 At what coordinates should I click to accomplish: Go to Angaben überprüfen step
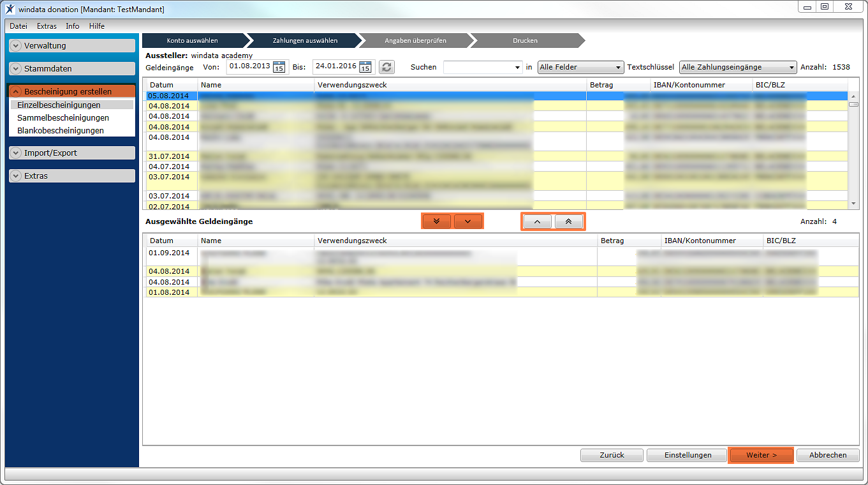pyautogui.click(x=415, y=40)
